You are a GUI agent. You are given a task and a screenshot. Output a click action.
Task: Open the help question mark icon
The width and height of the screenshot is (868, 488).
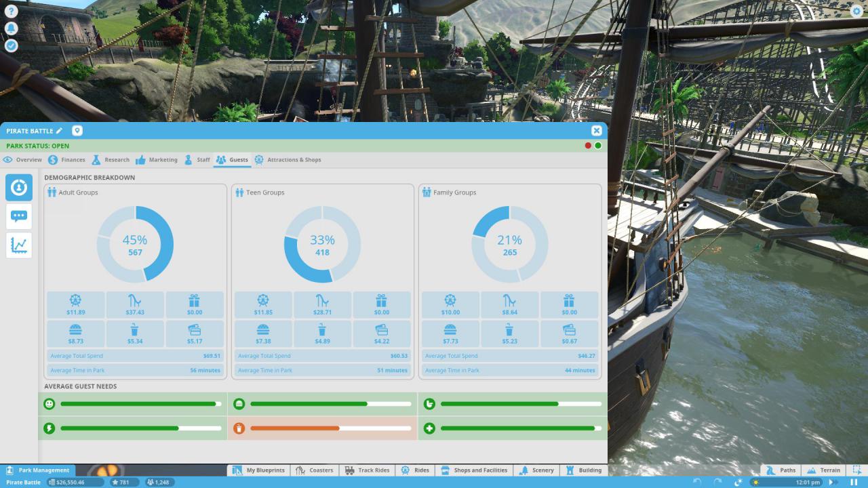(11, 12)
